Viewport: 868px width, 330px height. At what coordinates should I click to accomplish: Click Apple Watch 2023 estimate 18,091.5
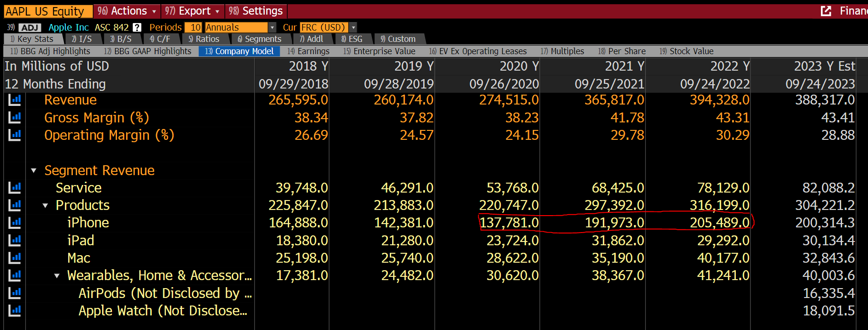click(829, 311)
